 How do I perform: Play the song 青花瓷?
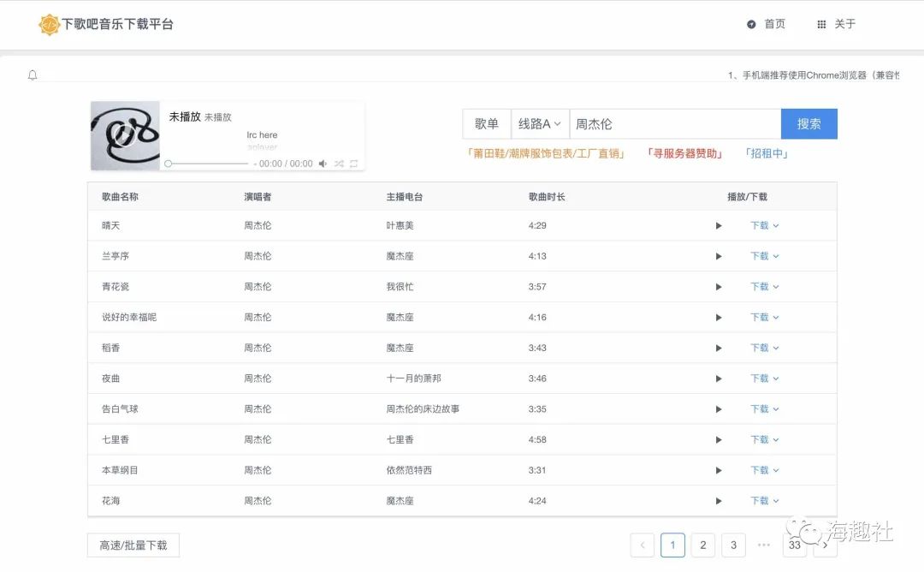[719, 287]
